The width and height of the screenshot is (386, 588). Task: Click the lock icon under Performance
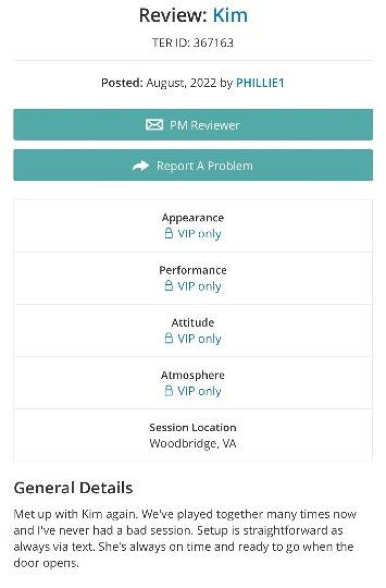click(x=169, y=286)
